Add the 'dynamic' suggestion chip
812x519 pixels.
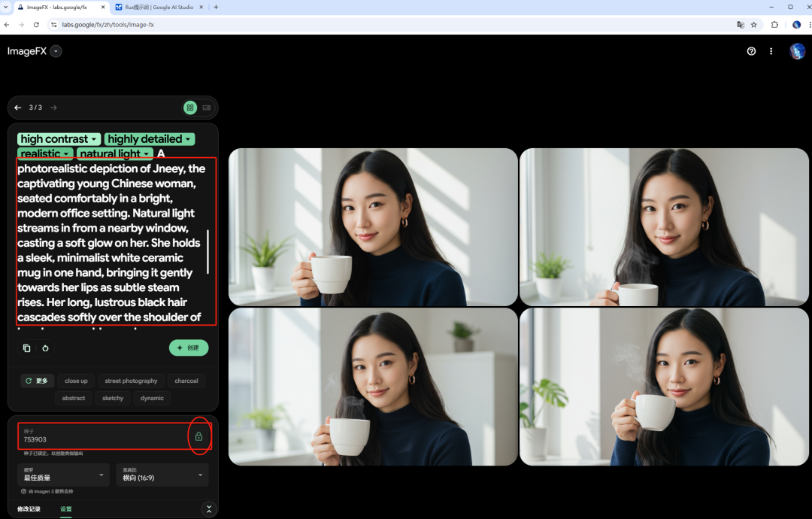click(x=152, y=398)
